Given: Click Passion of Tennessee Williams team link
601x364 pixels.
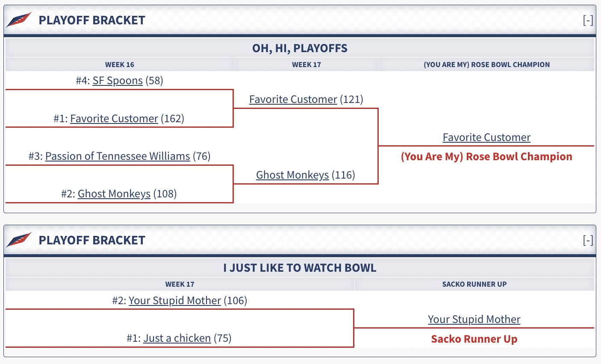Looking at the screenshot, I should [118, 156].
